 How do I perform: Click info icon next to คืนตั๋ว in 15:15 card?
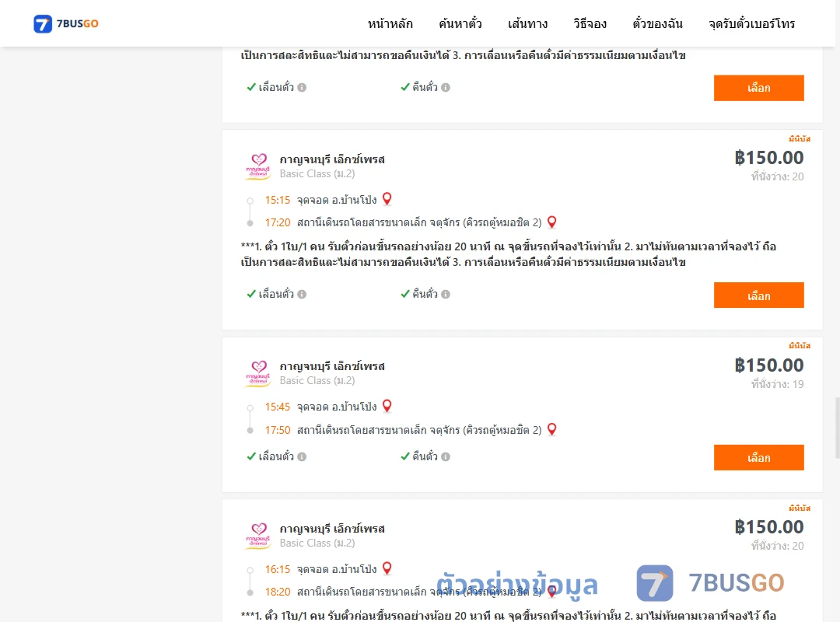point(446,294)
